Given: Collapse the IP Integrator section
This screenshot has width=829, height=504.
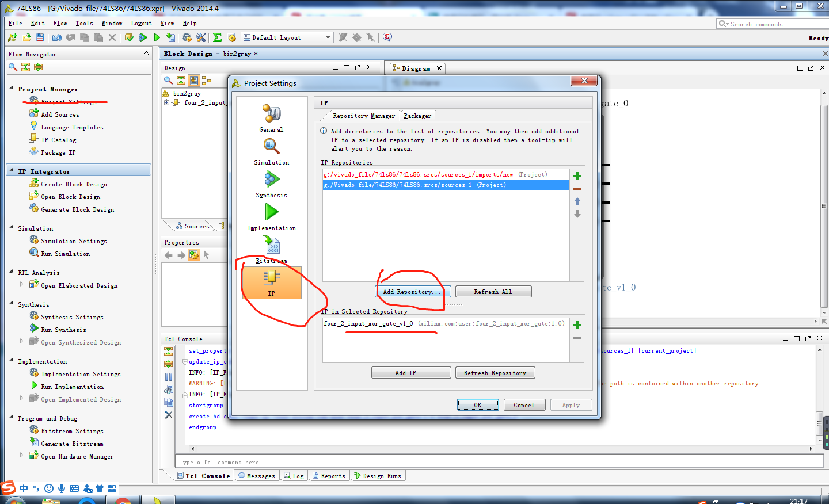Looking at the screenshot, I should click(12, 171).
